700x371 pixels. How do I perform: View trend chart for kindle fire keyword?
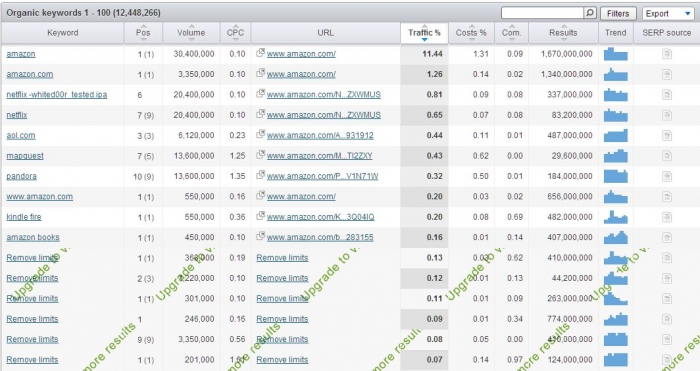pyautogui.click(x=616, y=217)
